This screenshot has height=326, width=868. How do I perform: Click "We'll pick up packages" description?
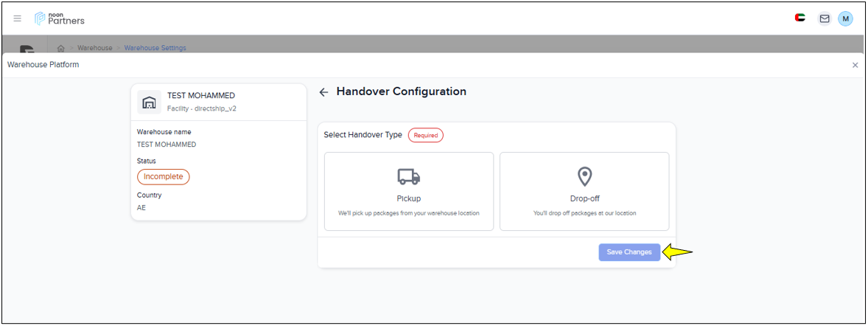[x=408, y=213]
